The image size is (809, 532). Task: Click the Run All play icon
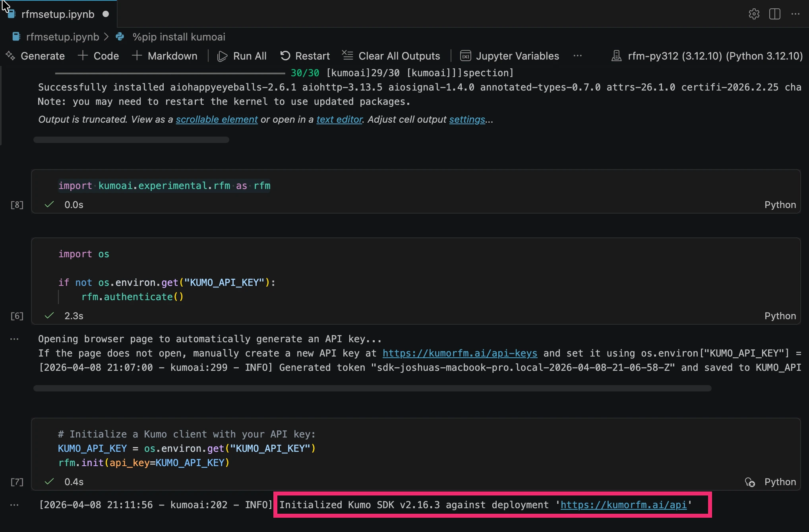(222, 56)
